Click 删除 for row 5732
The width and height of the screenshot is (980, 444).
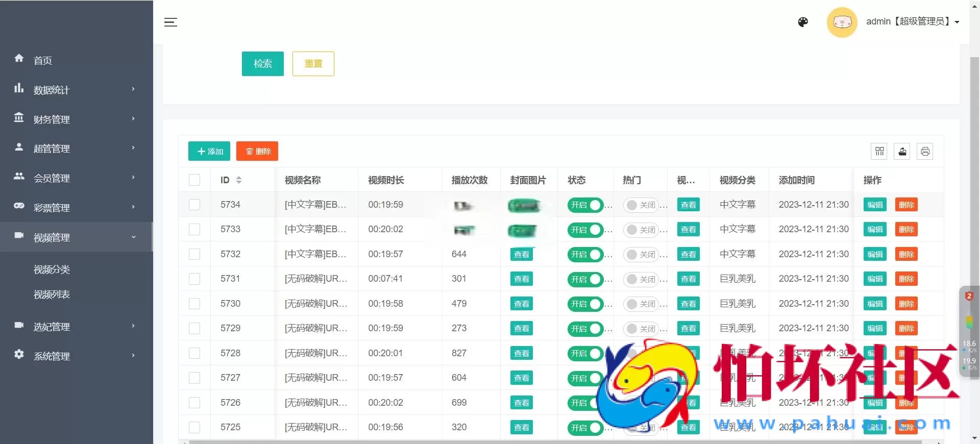click(x=906, y=254)
